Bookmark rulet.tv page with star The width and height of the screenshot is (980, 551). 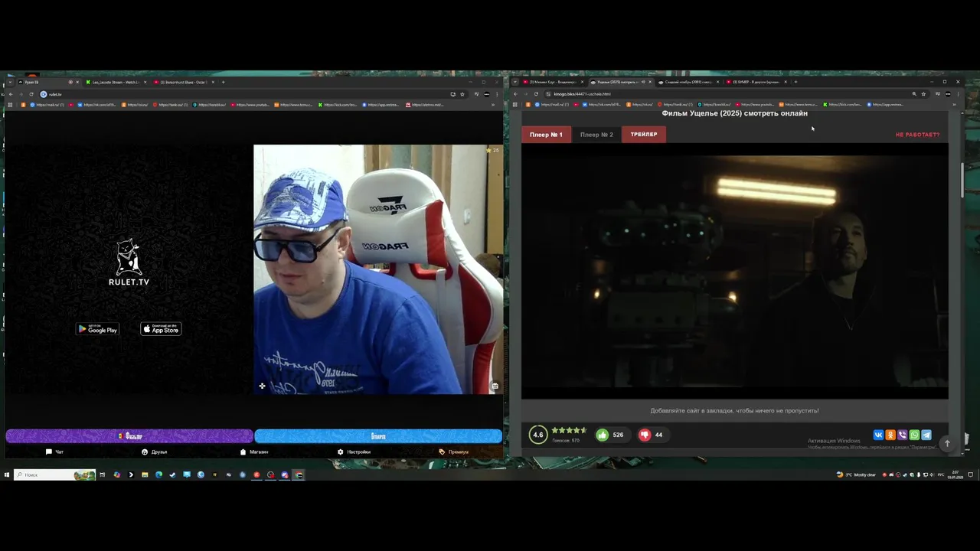click(x=462, y=94)
